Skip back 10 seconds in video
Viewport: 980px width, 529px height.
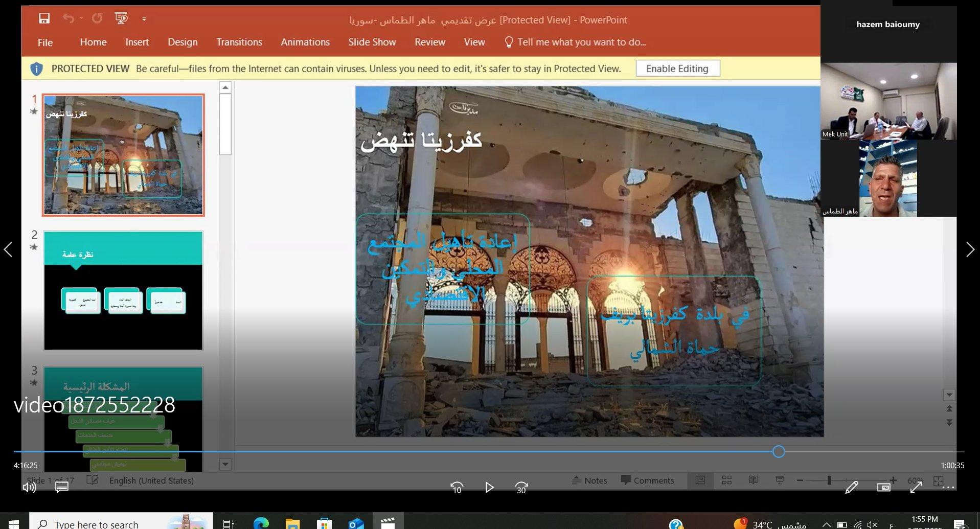point(457,488)
